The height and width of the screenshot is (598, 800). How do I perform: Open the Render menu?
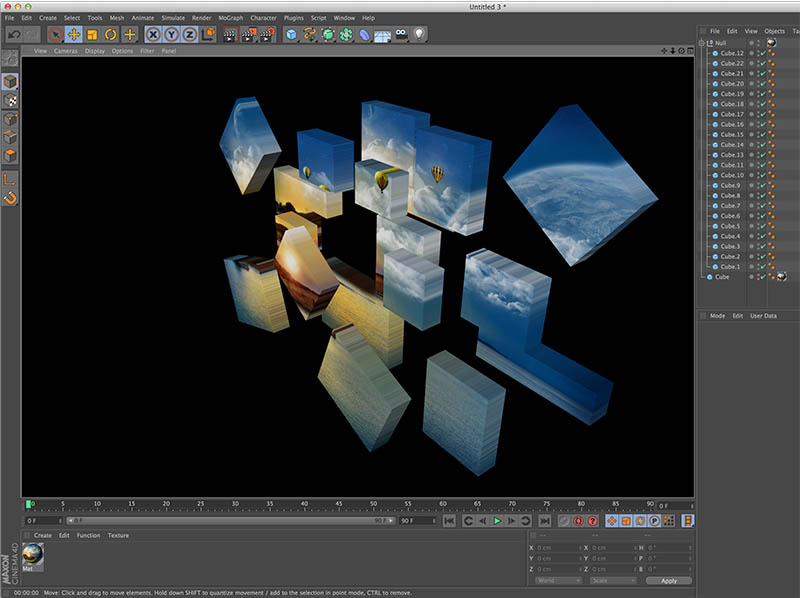[202, 18]
